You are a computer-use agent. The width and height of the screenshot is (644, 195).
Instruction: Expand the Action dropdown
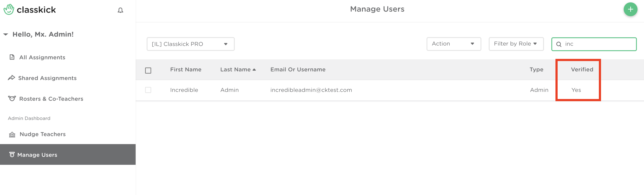[x=454, y=44]
